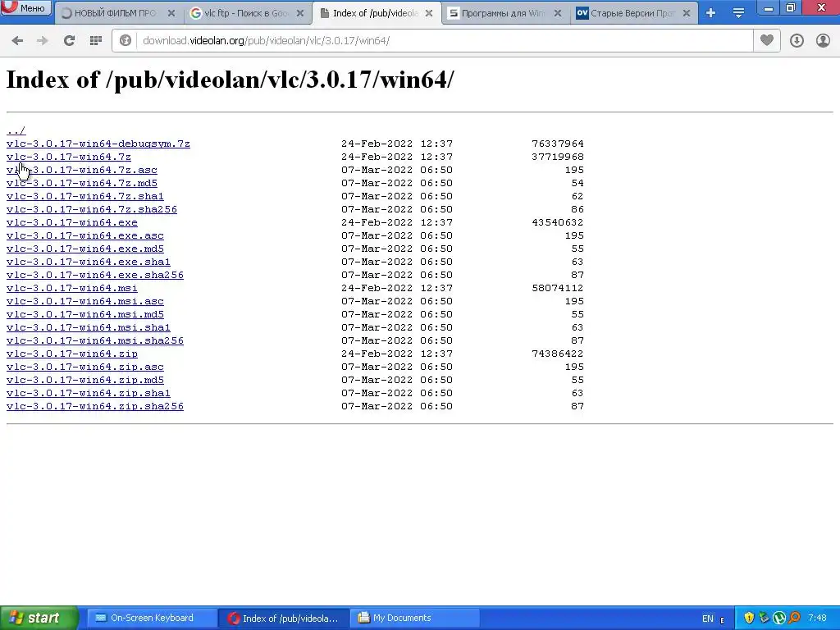The width and height of the screenshot is (840, 630).
Task: Reload the current page
Action: pos(69,41)
